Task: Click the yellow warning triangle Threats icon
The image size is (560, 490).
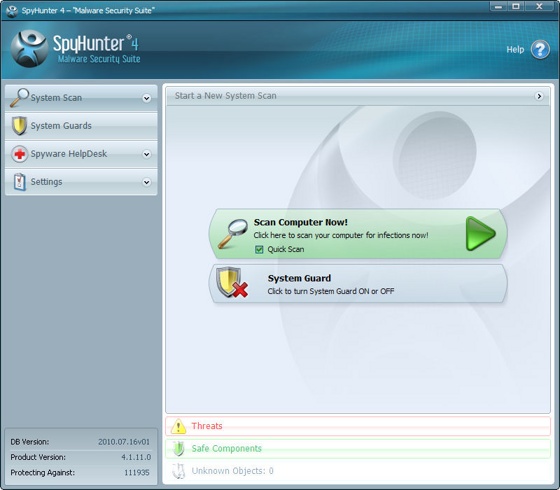Action: (178, 426)
